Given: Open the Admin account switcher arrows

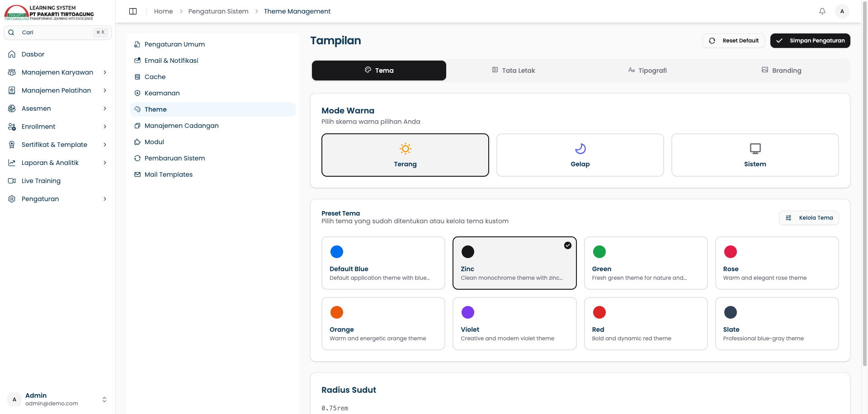Looking at the screenshot, I should (104, 400).
